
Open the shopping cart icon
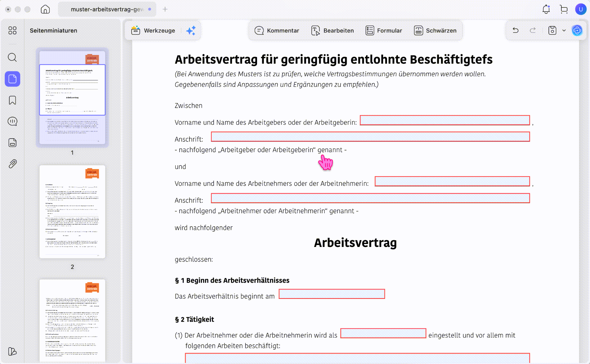pos(564,9)
